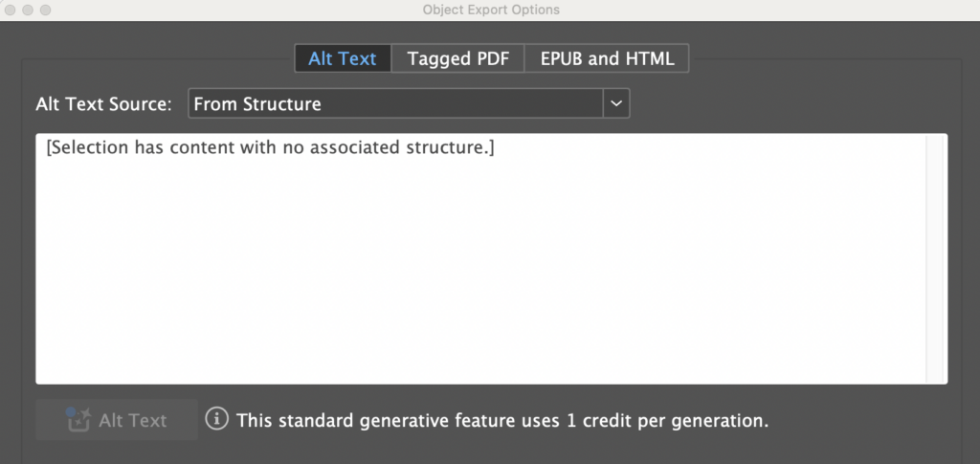Open the Tagged PDF tab
Screen dimensions: 980x464
pos(458,58)
